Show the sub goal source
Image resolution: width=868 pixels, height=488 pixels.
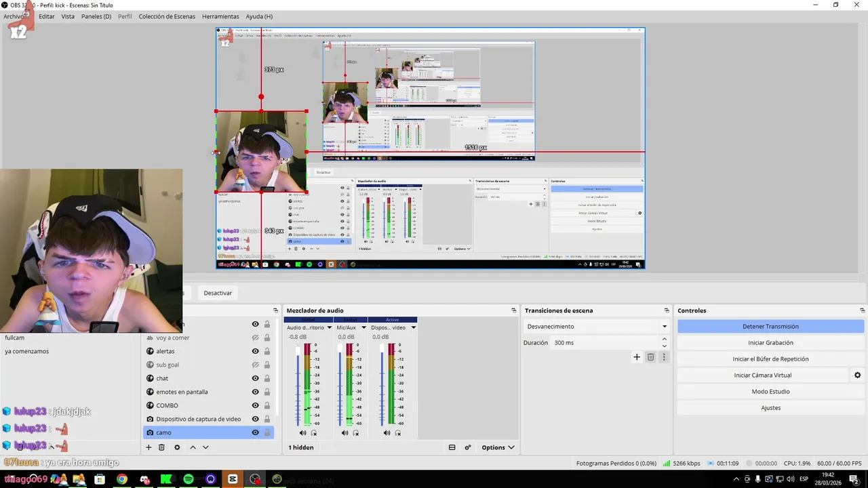(256, 365)
